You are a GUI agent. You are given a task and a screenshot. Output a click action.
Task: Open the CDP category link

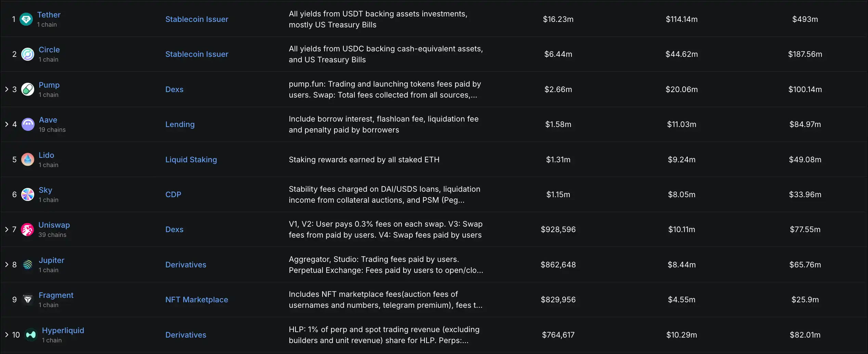coord(173,194)
